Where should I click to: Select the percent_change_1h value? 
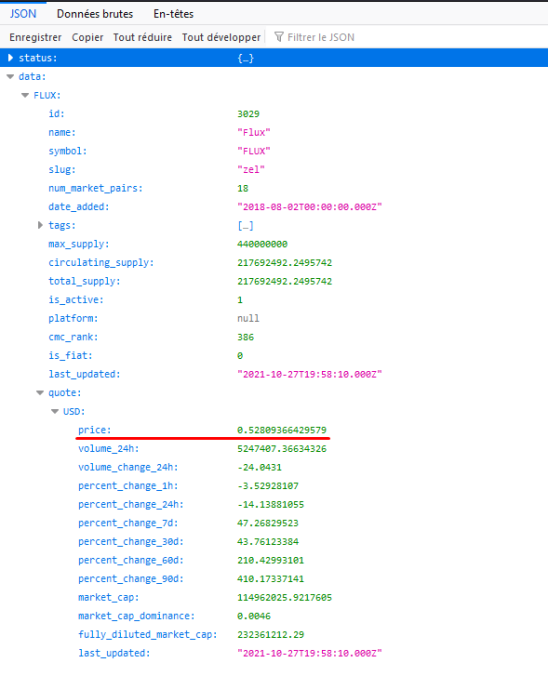(x=268, y=486)
